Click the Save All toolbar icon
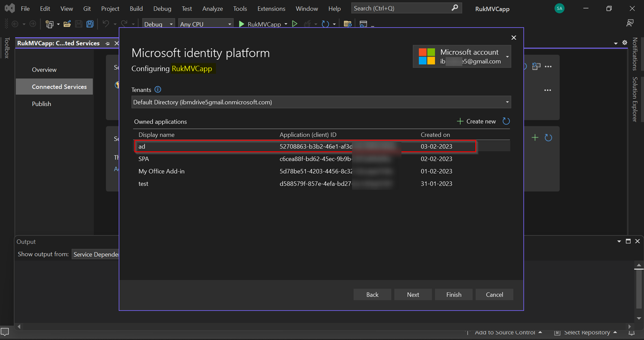This screenshot has height=340, width=644. click(90, 24)
